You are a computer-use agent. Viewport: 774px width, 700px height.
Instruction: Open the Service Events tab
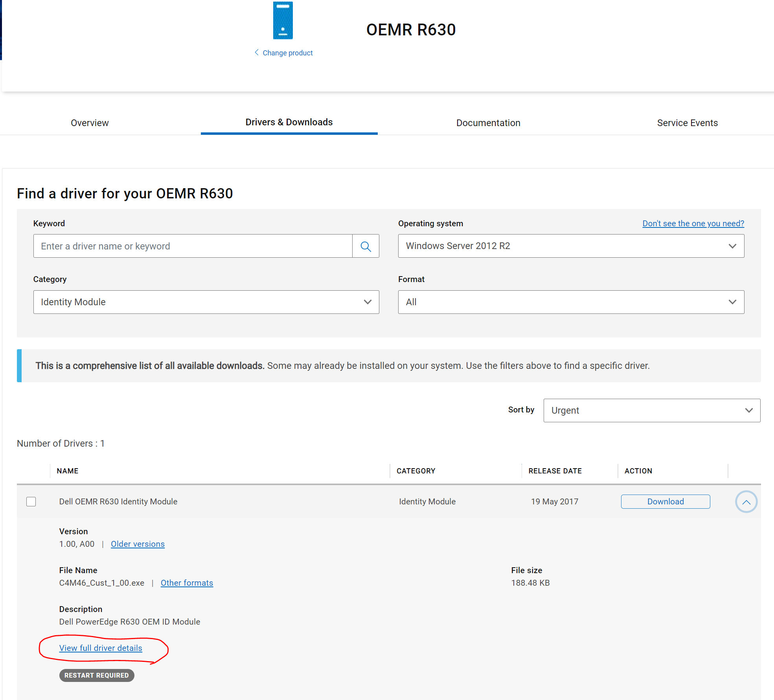[x=687, y=123]
